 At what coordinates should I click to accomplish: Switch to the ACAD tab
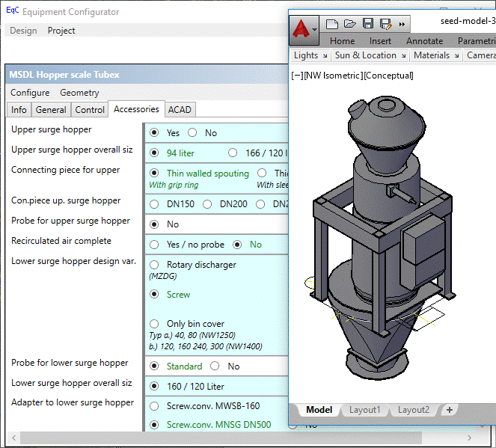click(180, 110)
